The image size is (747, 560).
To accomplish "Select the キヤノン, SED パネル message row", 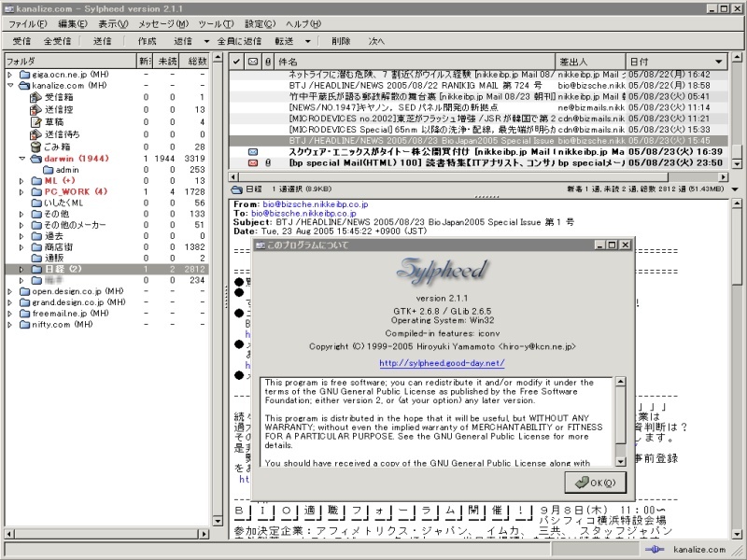I will [478, 107].
